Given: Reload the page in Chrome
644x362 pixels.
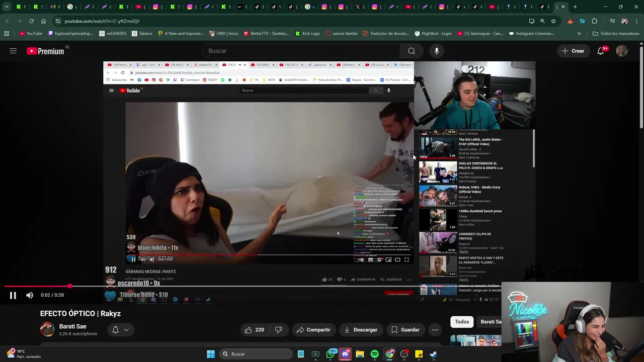Looking at the screenshot, I should point(31,21).
